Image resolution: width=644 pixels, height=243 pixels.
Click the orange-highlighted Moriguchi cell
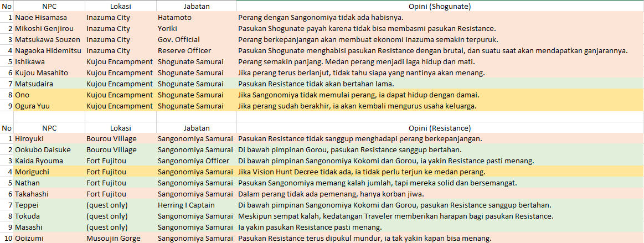coord(49,172)
